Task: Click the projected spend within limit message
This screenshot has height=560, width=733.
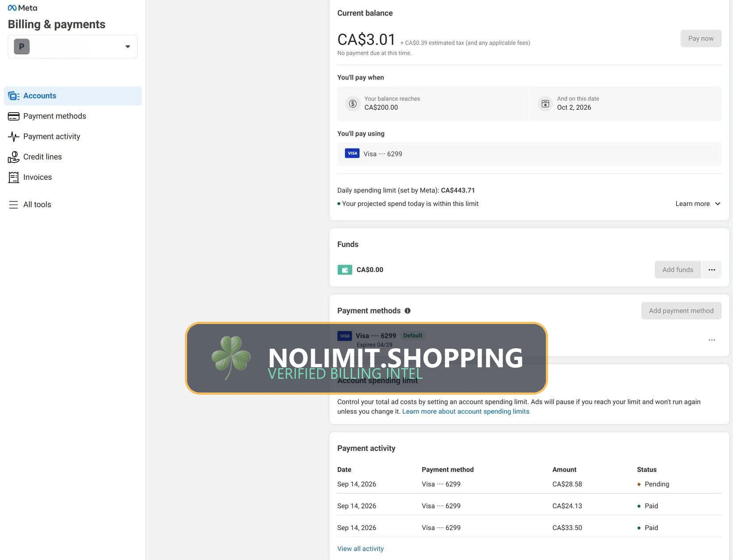Action: [410, 204]
